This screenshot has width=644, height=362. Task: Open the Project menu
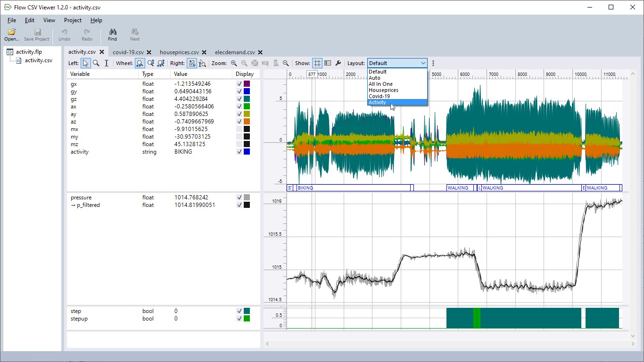(x=73, y=20)
